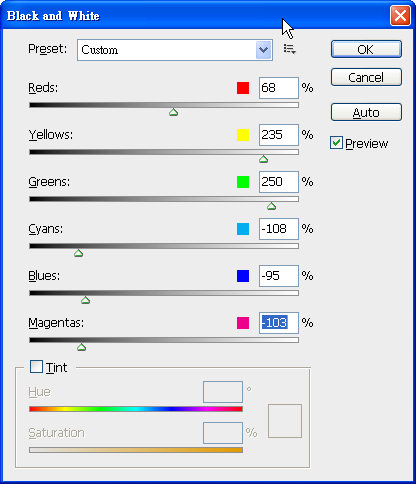Click the red color swatch

[x=243, y=88]
